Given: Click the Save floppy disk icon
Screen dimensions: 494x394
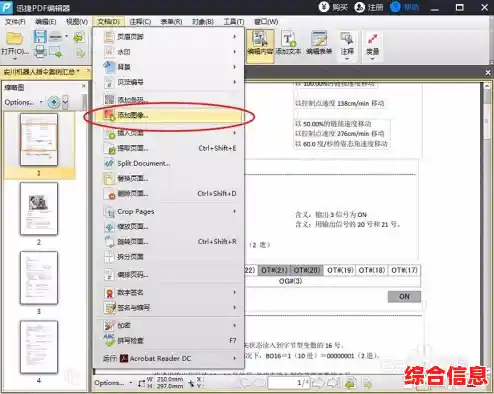Looking at the screenshot, I should coord(40,36).
